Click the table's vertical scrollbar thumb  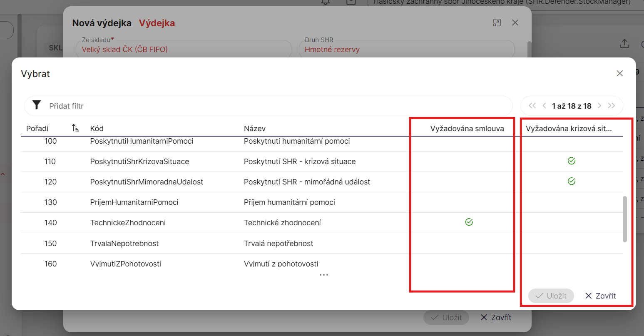tap(624, 219)
